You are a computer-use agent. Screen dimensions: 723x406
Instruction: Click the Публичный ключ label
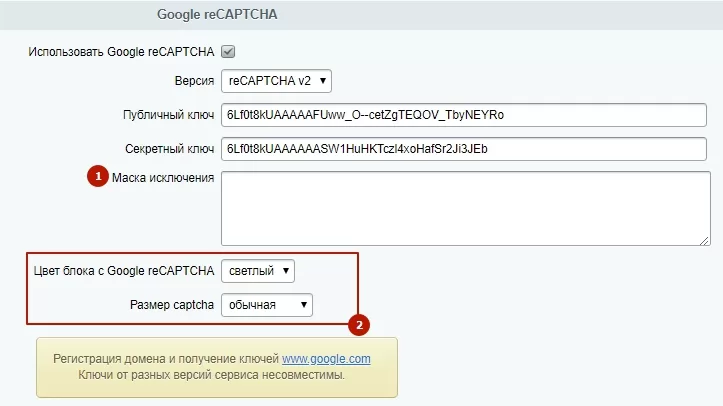click(168, 115)
